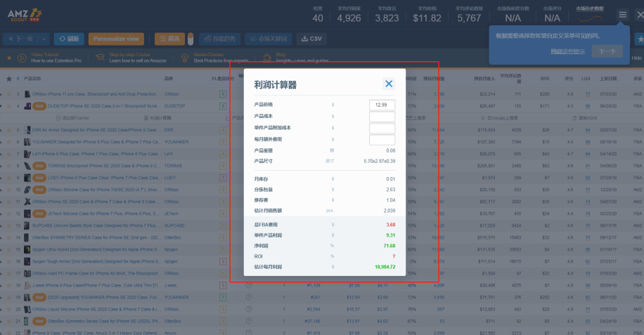Sort by the 品牌 brand column header
This screenshot has height=335, width=644.
pos(169,79)
